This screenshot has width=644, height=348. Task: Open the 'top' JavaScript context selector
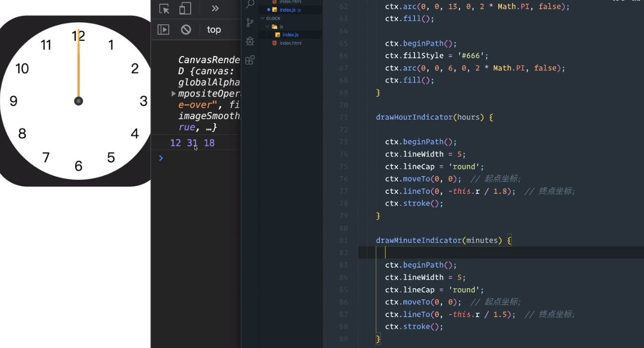214,29
